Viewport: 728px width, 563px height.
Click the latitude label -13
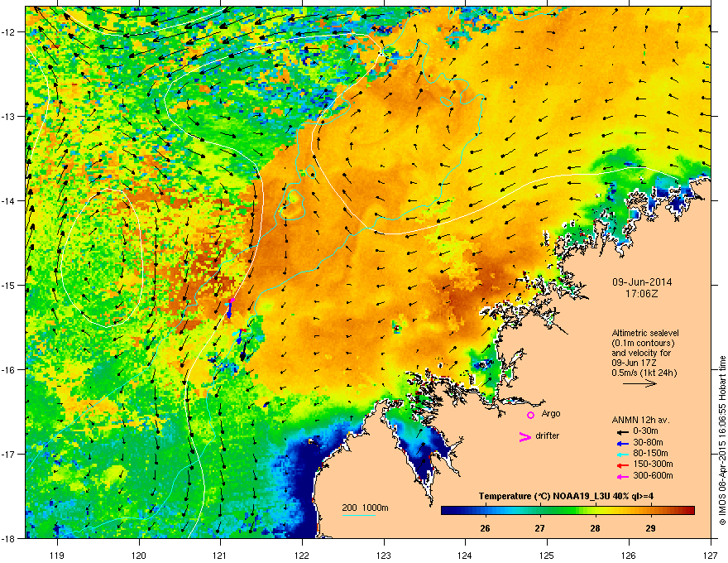[8, 116]
